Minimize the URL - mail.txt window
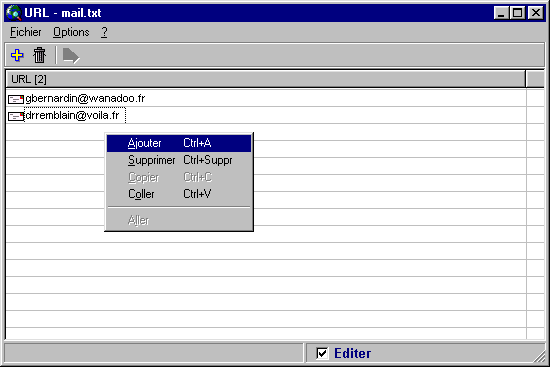This screenshot has height=367, width=550. tap(501, 13)
